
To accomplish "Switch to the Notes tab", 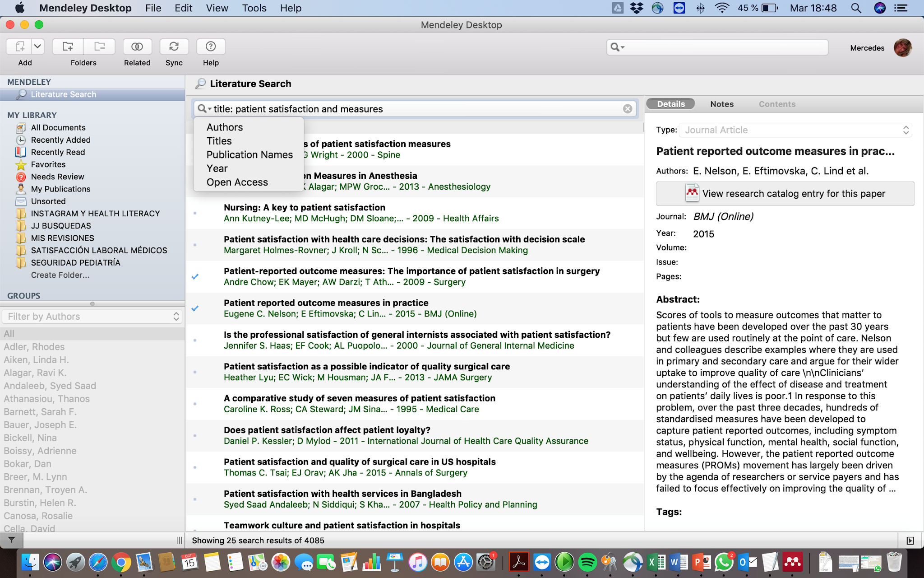I will [722, 104].
